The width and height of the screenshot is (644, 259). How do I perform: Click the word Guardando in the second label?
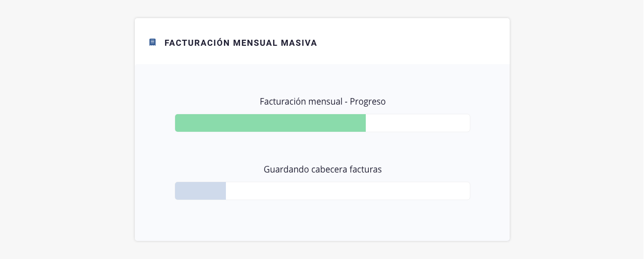(x=281, y=169)
